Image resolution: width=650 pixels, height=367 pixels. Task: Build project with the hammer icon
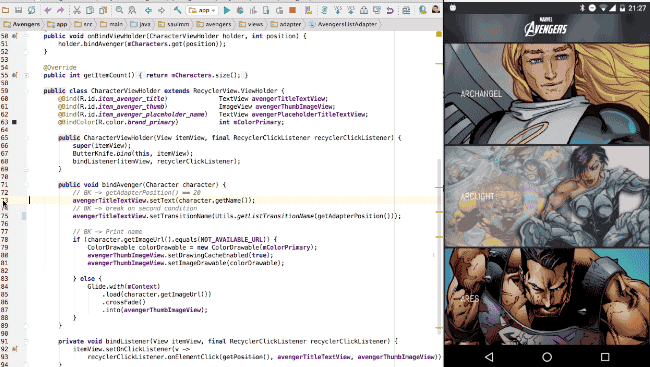click(177, 10)
